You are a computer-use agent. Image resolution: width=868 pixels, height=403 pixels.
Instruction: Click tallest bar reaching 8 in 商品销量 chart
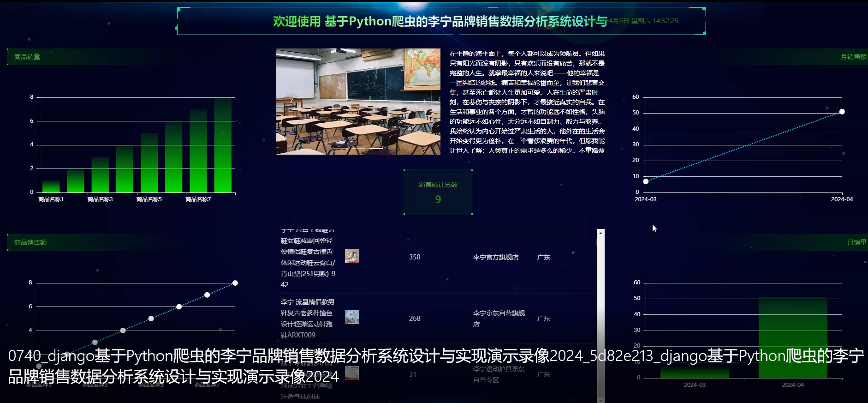(223, 145)
